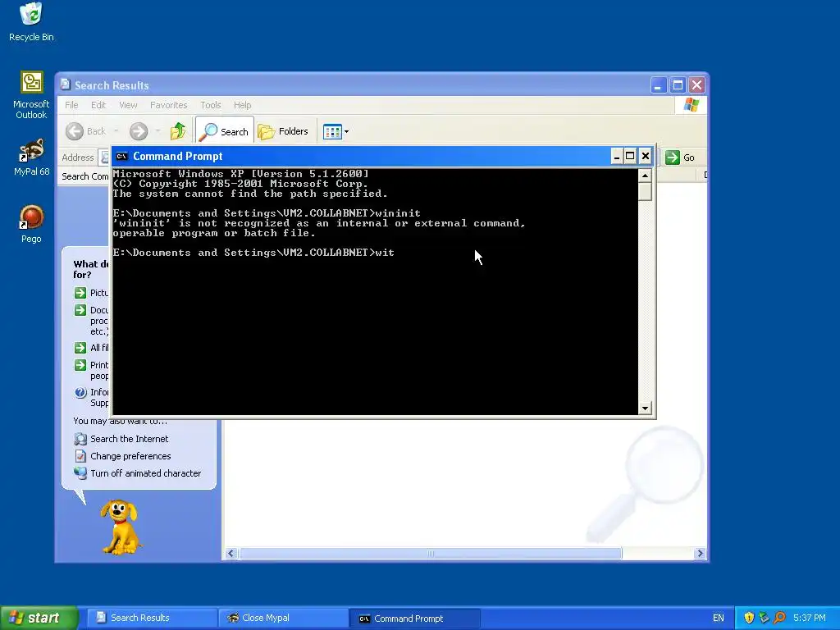The height and width of the screenshot is (630, 840).
Task: Click horizontal scrollbar left arrow in results
Action: 231,554
